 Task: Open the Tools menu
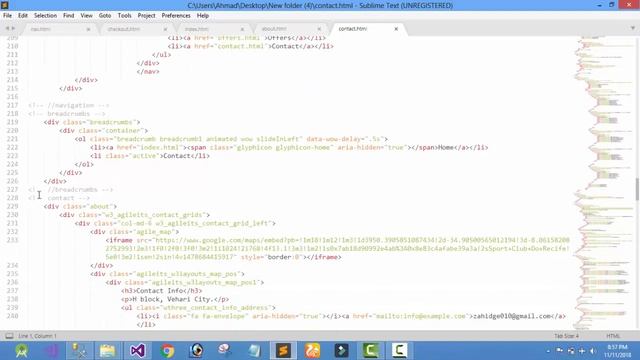tap(124, 16)
